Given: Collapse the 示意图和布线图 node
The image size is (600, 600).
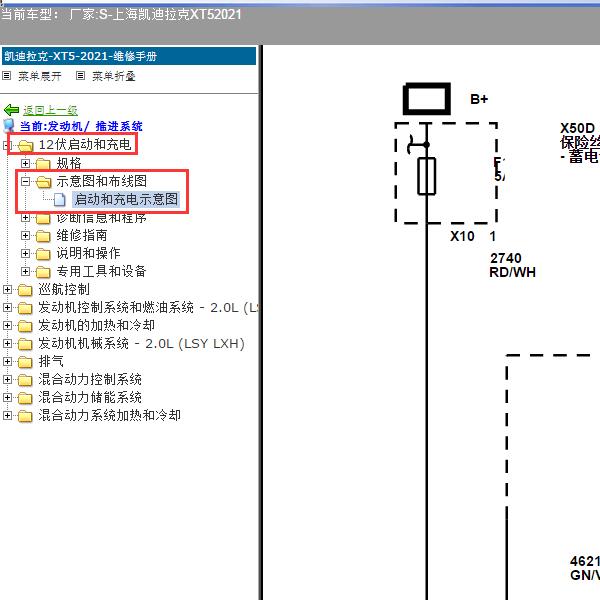Looking at the screenshot, I should (25, 181).
